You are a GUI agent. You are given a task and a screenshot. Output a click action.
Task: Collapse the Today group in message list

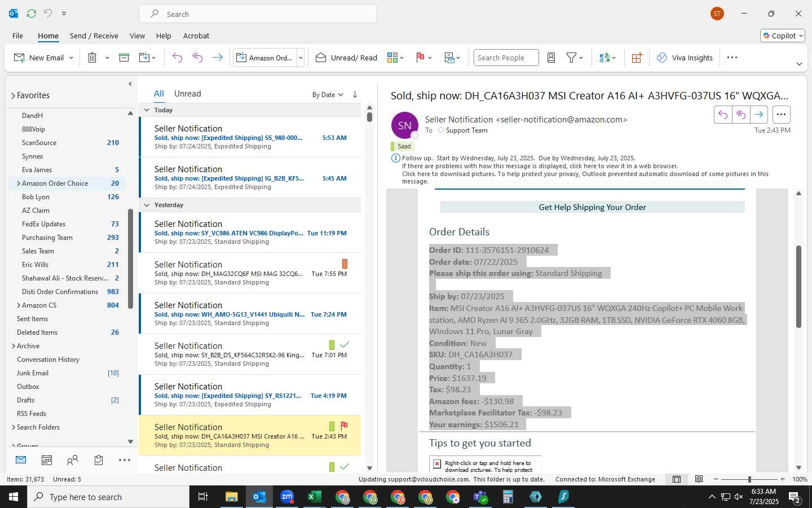pos(147,110)
